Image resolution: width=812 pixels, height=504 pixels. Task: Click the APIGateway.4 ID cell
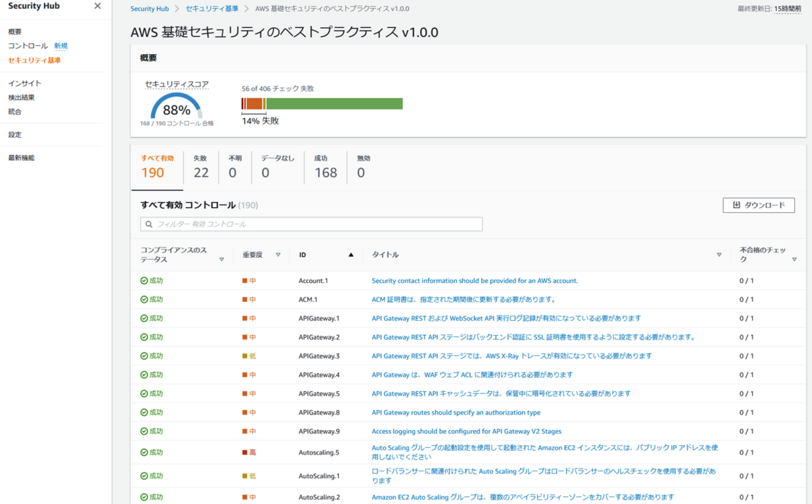(319, 375)
